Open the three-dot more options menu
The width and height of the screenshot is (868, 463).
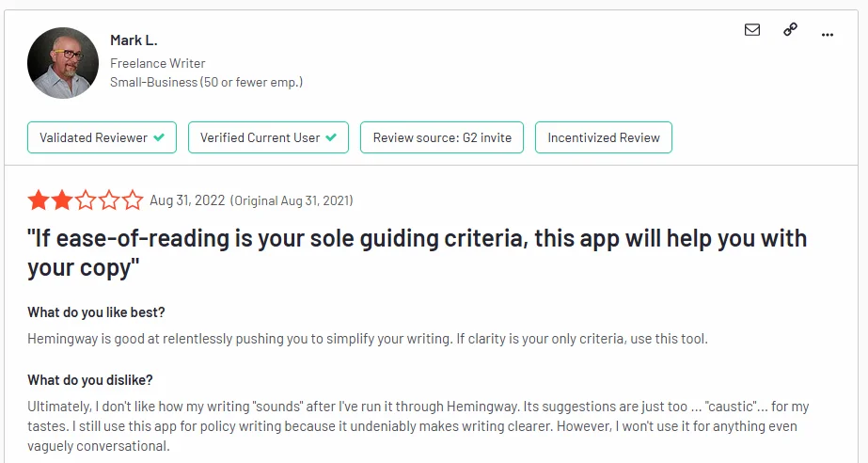click(x=828, y=33)
